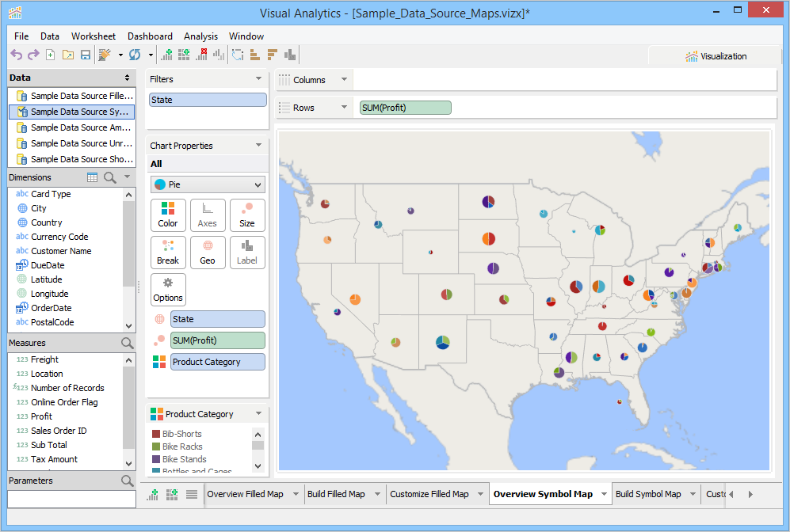Click the delete worksheet icon with red X
Image resolution: width=790 pixels, height=532 pixels.
(x=201, y=55)
